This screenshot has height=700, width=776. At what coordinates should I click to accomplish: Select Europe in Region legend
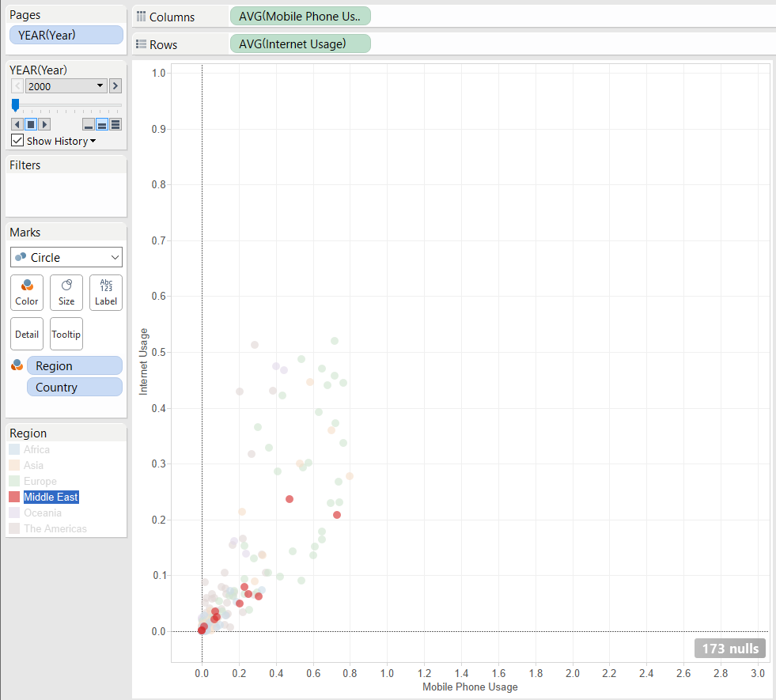click(x=40, y=481)
